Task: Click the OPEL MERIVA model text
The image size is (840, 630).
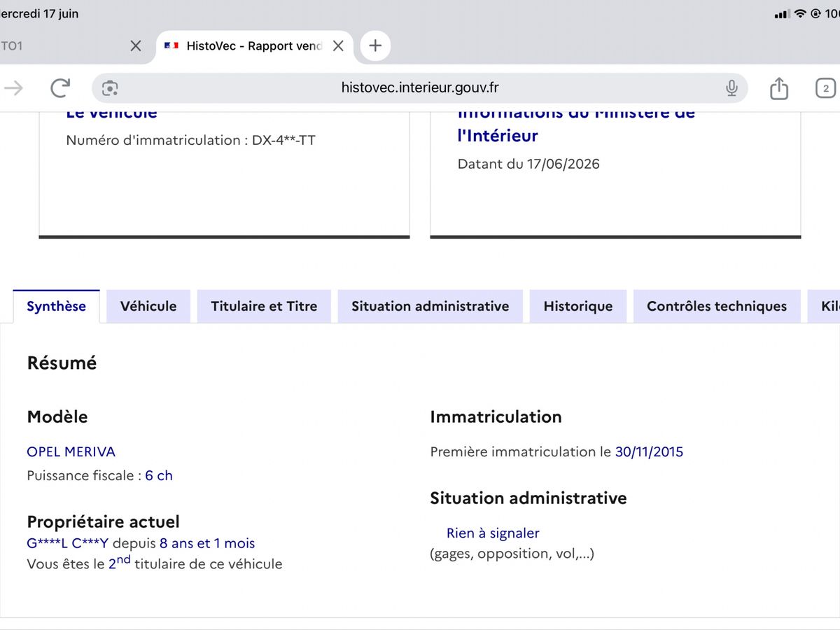Action: click(x=71, y=451)
